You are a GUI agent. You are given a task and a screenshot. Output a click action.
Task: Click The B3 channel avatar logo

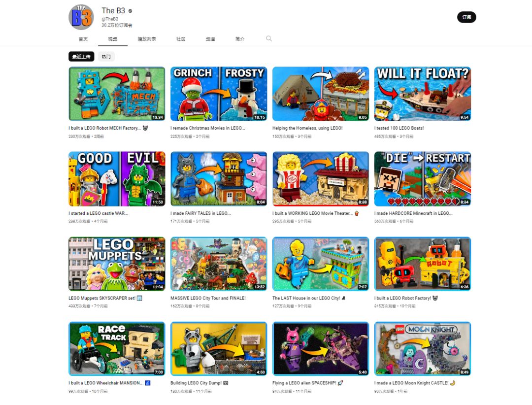tap(81, 17)
